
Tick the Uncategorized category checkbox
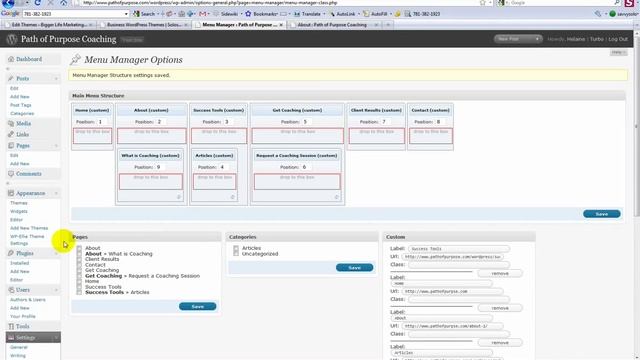(236, 254)
